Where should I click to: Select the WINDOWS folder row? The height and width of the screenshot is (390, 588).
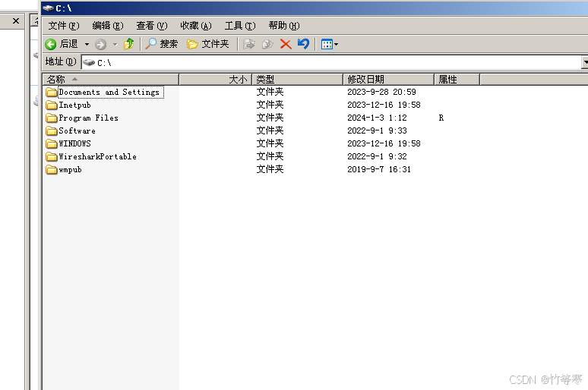(74, 143)
